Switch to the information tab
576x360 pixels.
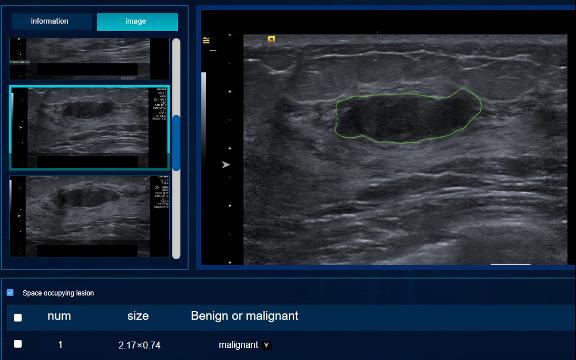coord(50,21)
